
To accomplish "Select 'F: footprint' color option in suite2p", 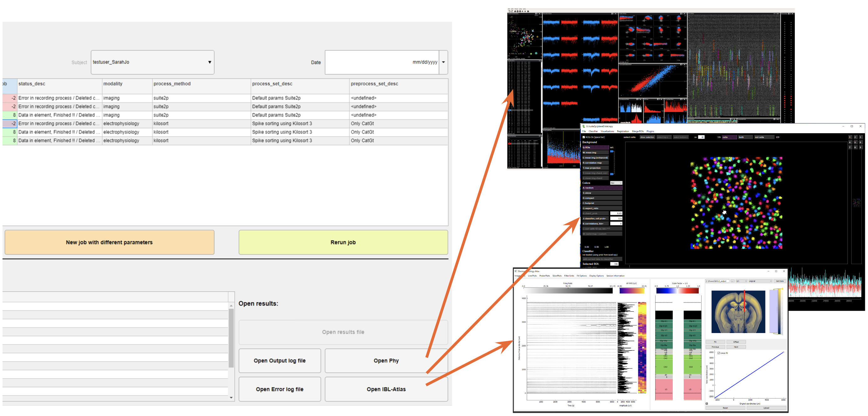I will tap(602, 203).
